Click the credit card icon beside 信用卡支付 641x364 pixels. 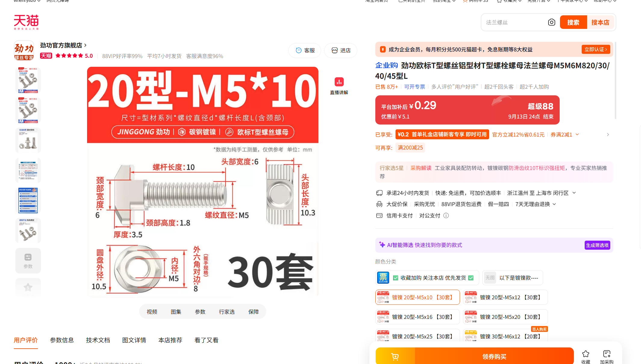[x=380, y=215]
